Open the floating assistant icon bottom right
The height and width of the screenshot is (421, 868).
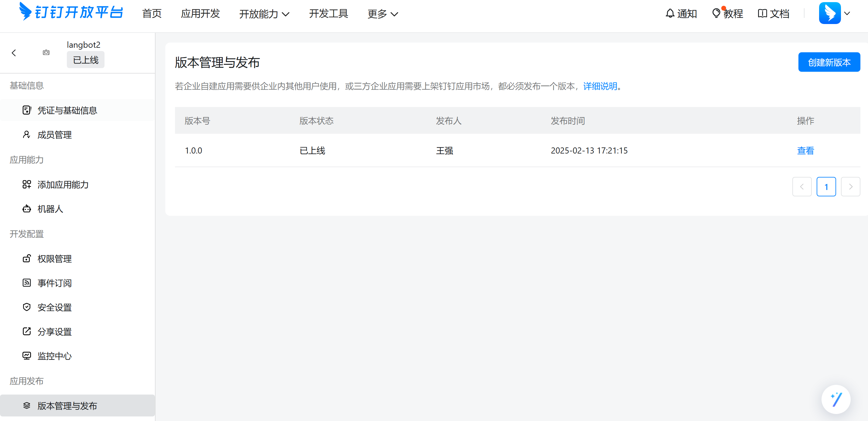[836, 399]
